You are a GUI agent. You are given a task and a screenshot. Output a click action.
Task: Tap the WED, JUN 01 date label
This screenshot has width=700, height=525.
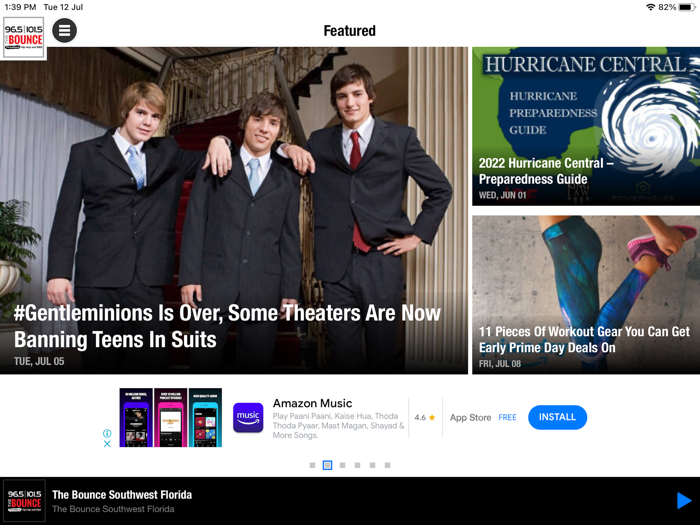point(502,195)
